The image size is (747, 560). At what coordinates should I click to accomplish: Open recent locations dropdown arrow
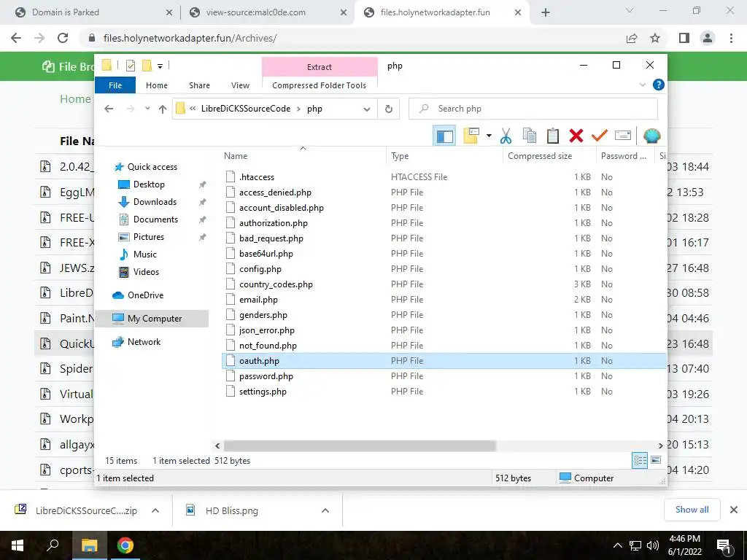click(147, 109)
